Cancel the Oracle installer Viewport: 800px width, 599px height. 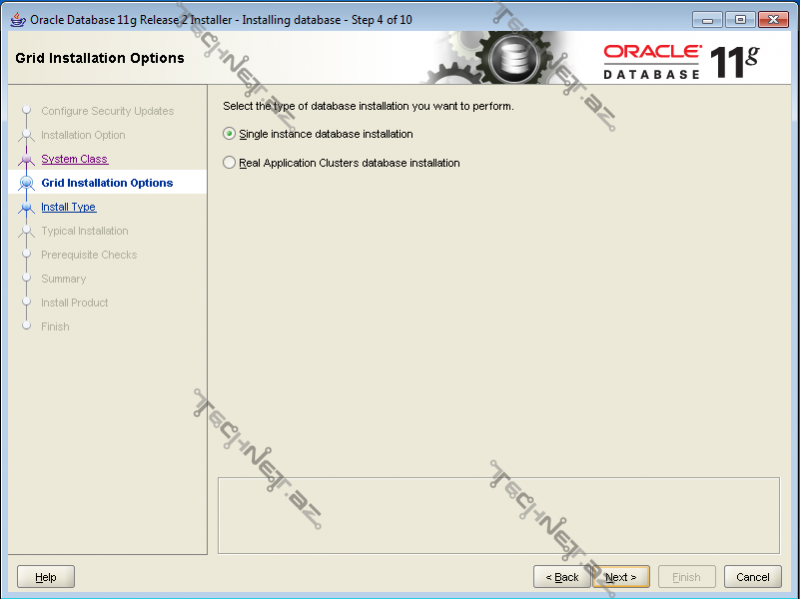(x=753, y=577)
